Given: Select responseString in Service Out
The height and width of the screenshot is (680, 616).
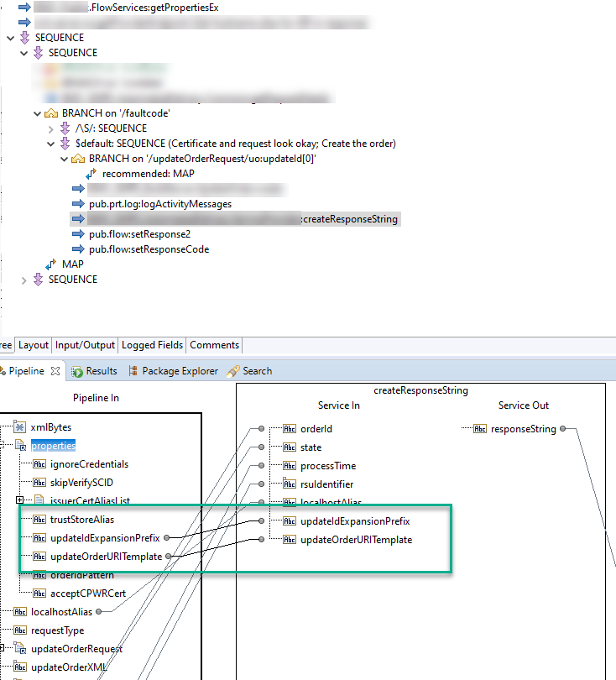Looking at the screenshot, I should pyautogui.click(x=523, y=429).
